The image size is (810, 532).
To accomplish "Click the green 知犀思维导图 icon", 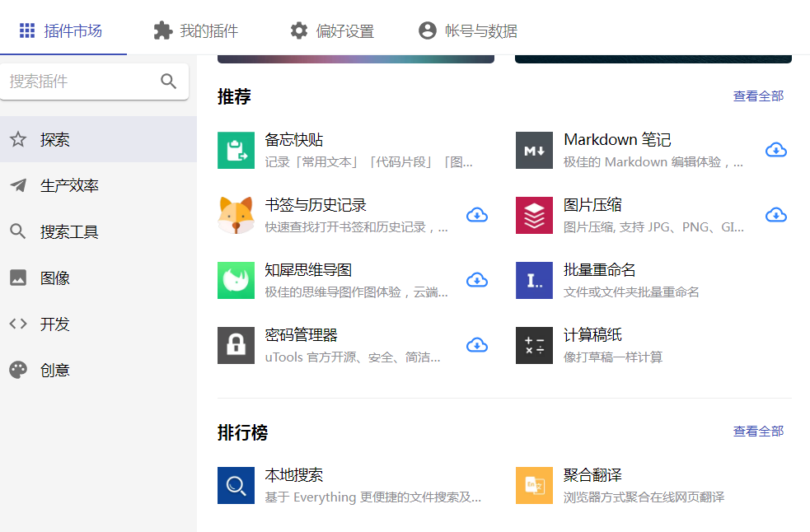I will [236, 281].
